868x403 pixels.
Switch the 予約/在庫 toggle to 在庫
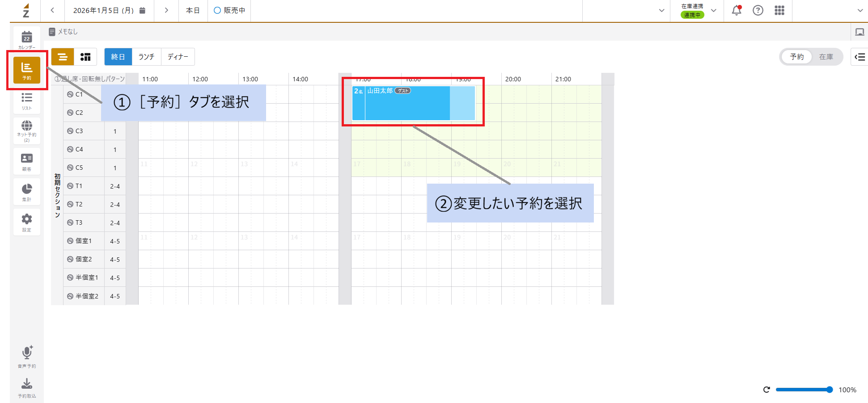click(x=826, y=57)
